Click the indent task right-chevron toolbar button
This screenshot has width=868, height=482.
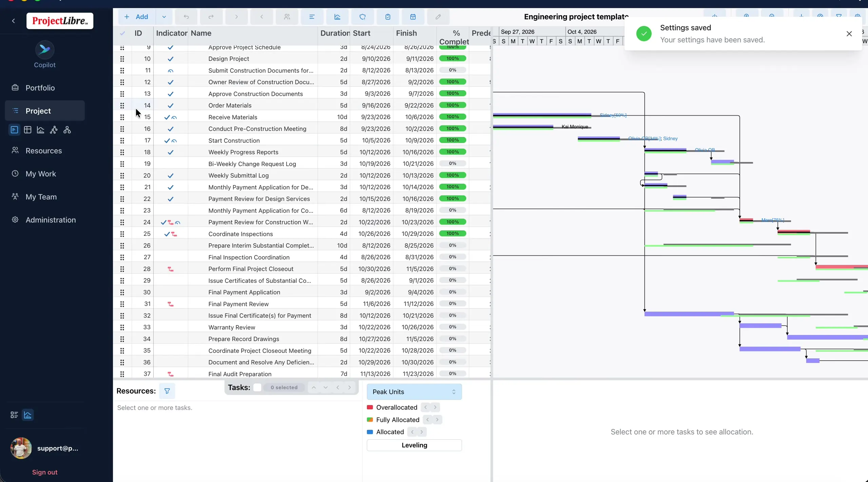[236, 17]
